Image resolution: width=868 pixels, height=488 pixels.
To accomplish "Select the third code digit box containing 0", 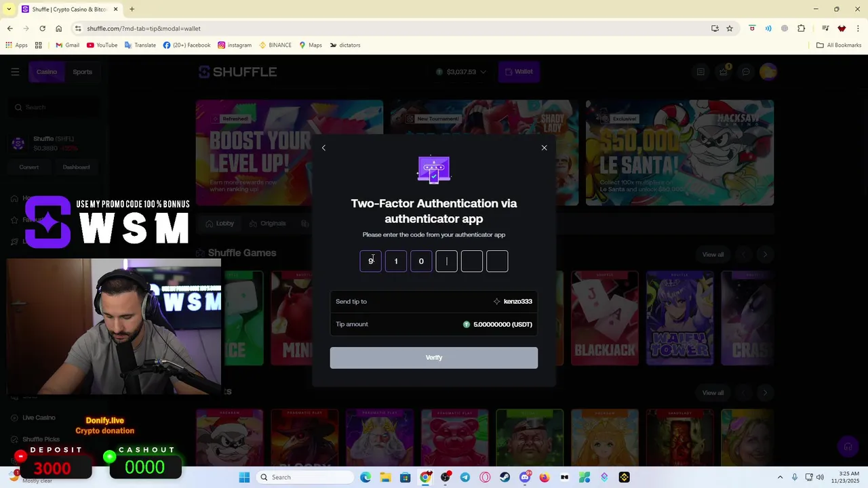I will tap(421, 261).
